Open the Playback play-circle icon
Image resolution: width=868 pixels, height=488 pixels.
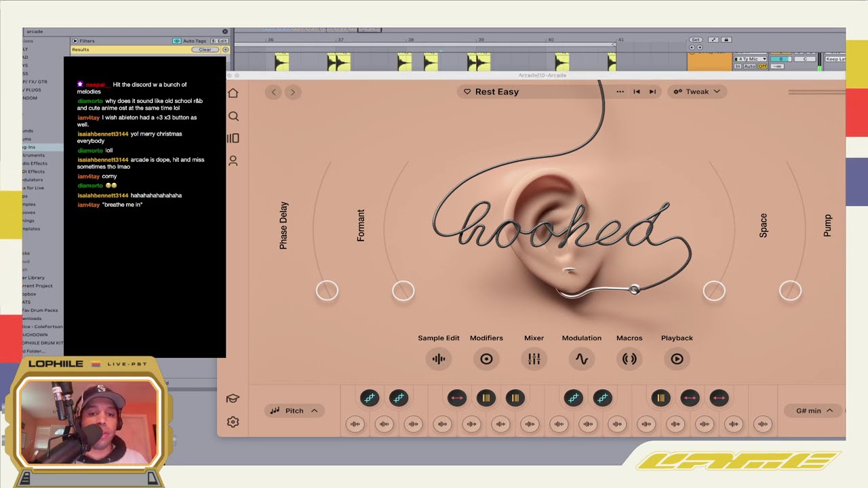pos(677,359)
